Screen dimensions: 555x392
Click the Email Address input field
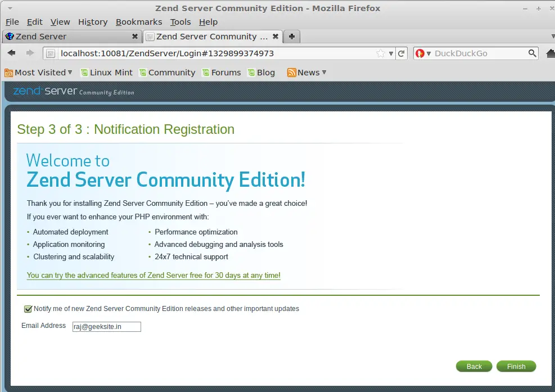point(106,327)
